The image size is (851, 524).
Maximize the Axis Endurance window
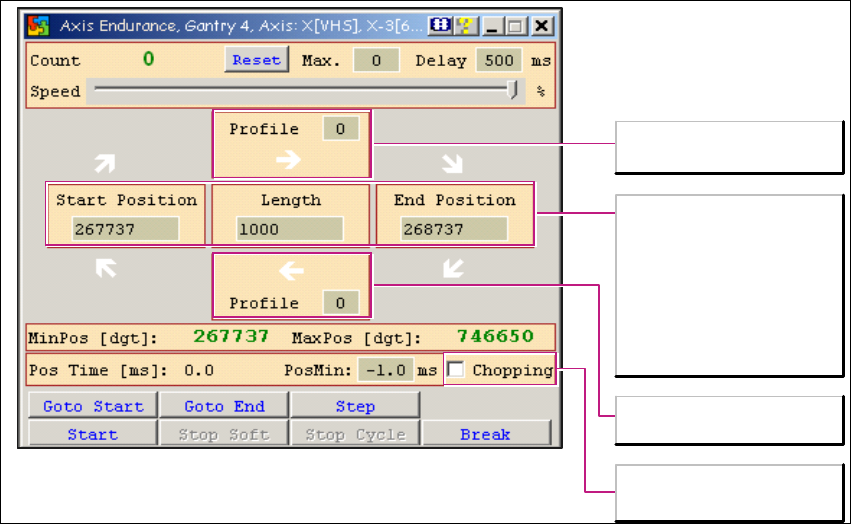[516, 26]
